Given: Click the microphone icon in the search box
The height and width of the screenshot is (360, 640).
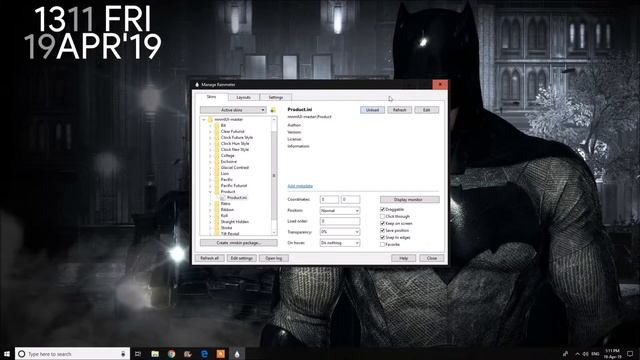Looking at the screenshot, I should click(123, 354).
